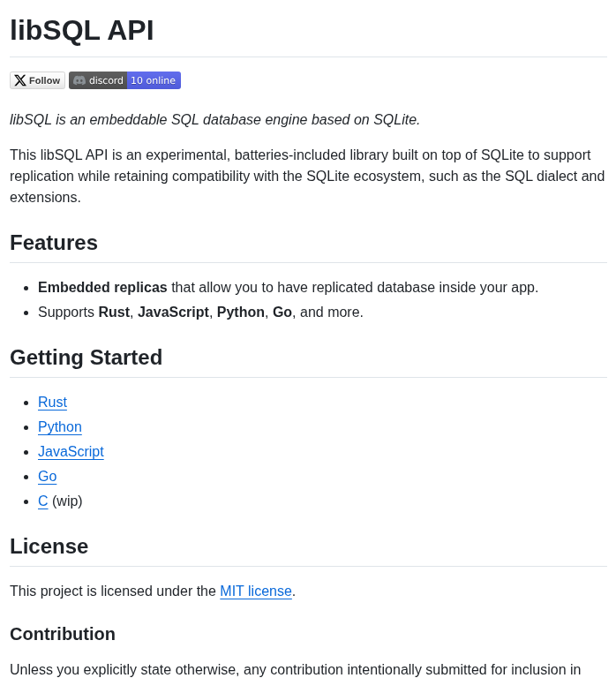Image resolution: width=616 pixels, height=678 pixels.
Task: Click the bold 'Embedded replicas' text
Action: pyautogui.click(x=102, y=288)
